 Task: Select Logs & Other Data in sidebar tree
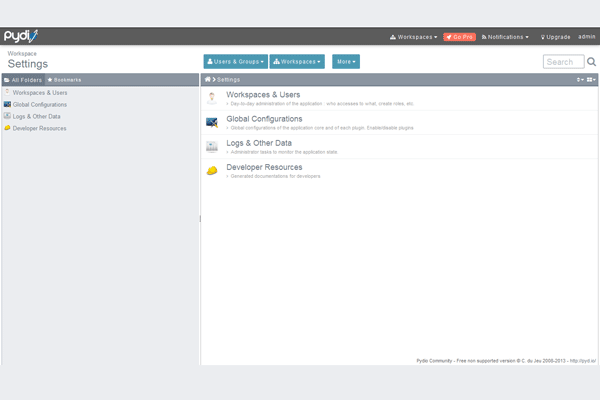tap(43, 116)
